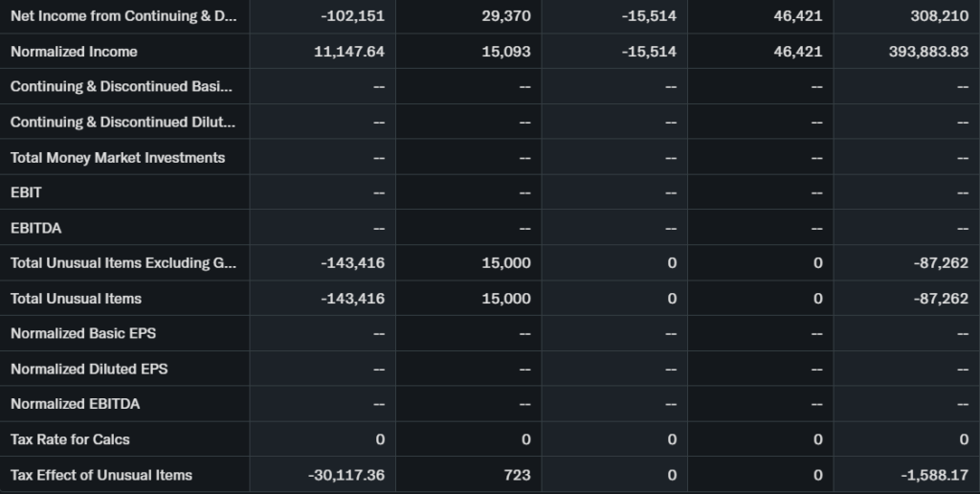
Task: Click the 29,370 net income value
Action: pos(506,16)
